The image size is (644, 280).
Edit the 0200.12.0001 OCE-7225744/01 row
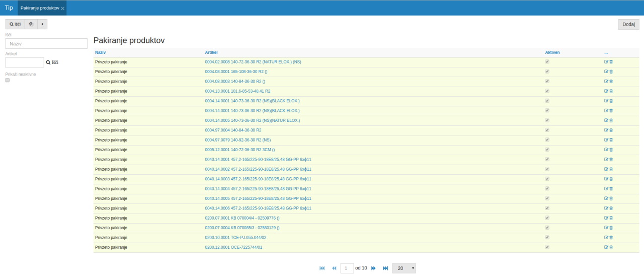[x=606, y=247]
